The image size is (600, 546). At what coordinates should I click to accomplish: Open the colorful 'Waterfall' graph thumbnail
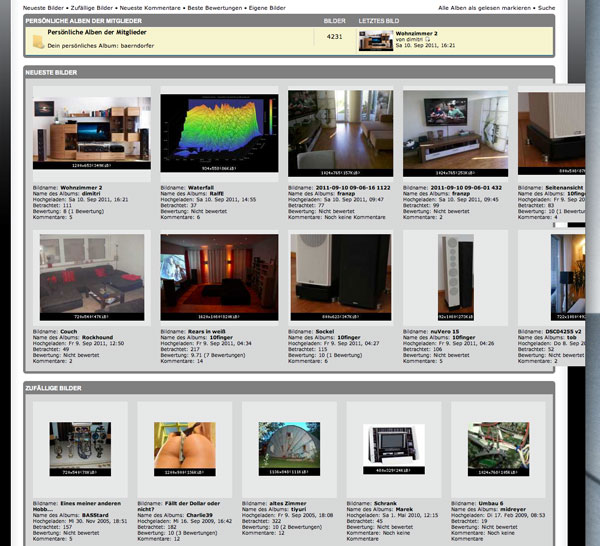click(219, 133)
